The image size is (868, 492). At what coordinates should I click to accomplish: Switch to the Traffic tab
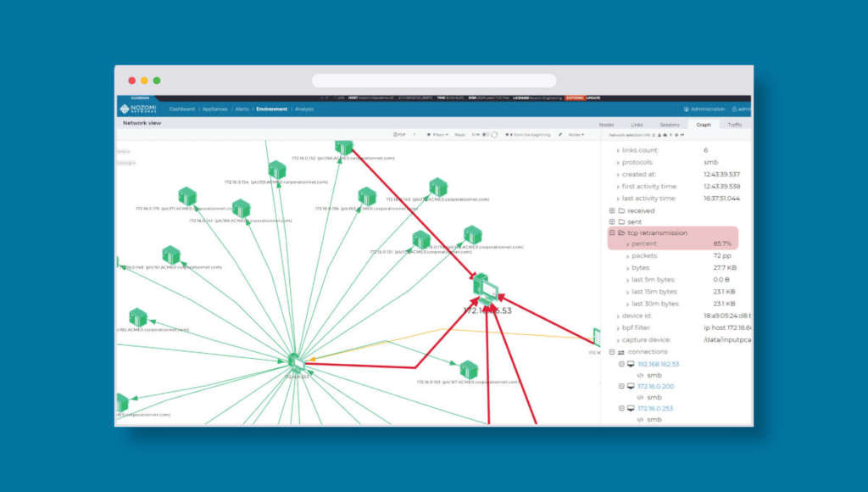734,125
